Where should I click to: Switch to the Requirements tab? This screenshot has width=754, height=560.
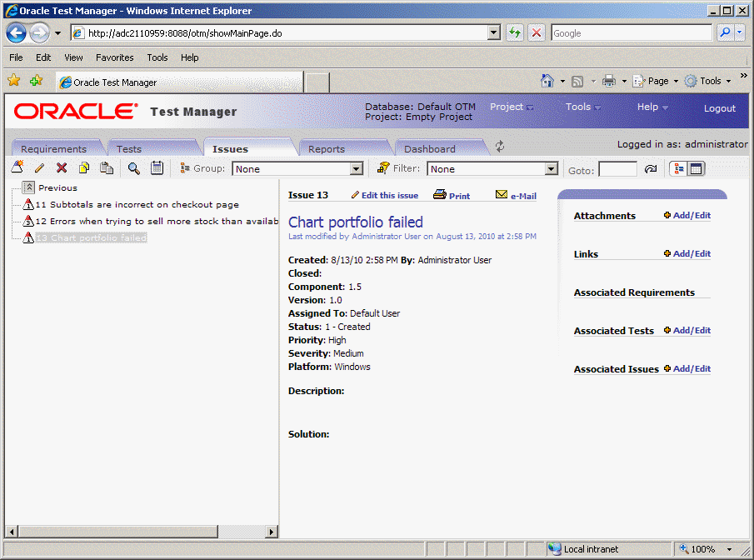coord(54,148)
